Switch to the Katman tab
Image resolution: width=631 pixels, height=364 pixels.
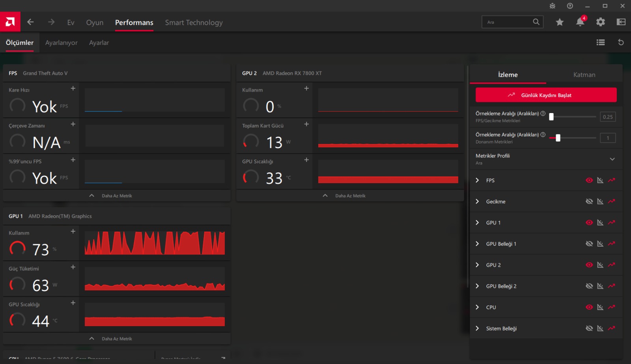coord(584,75)
